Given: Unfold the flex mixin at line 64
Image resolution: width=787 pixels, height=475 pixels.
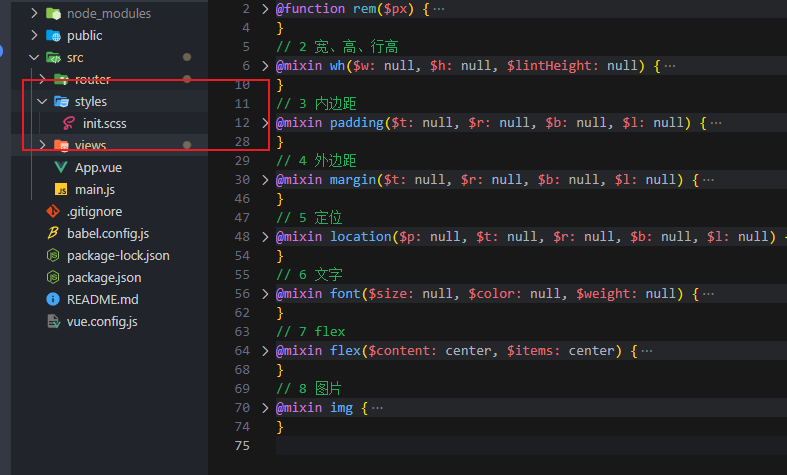Looking at the screenshot, I should (x=265, y=350).
